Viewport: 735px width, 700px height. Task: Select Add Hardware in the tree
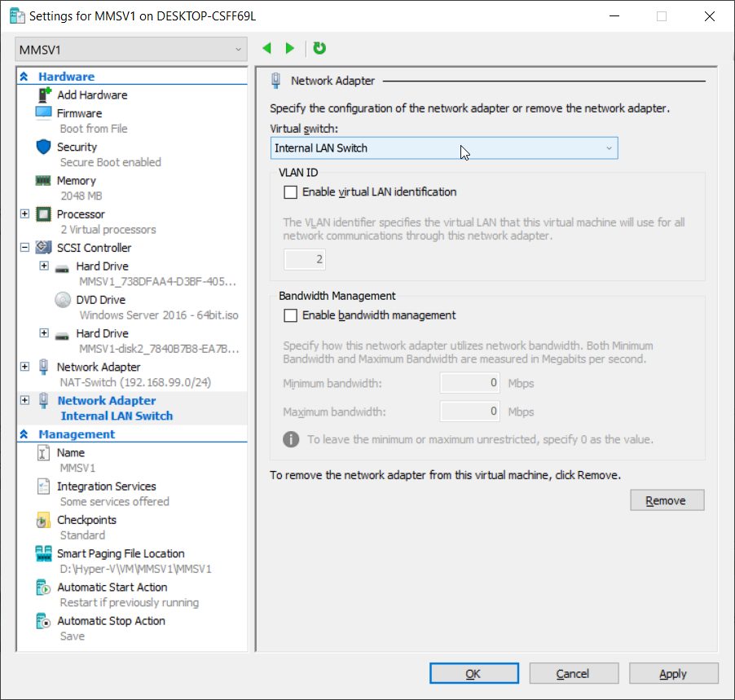point(92,95)
